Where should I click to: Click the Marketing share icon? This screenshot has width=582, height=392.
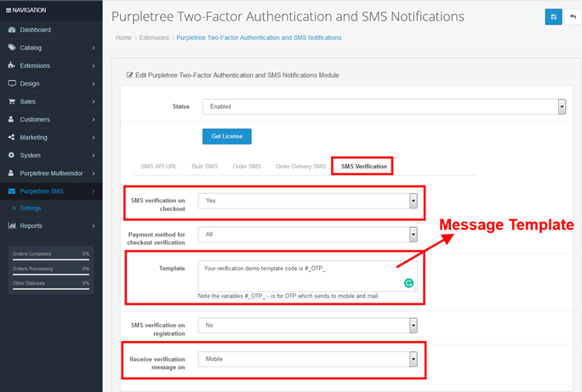tap(12, 137)
